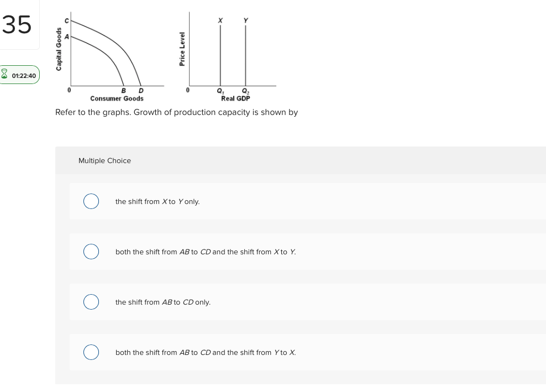Click the answer text 'the shift from X to Y only'
The image size is (546, 392).
point(158,201)
